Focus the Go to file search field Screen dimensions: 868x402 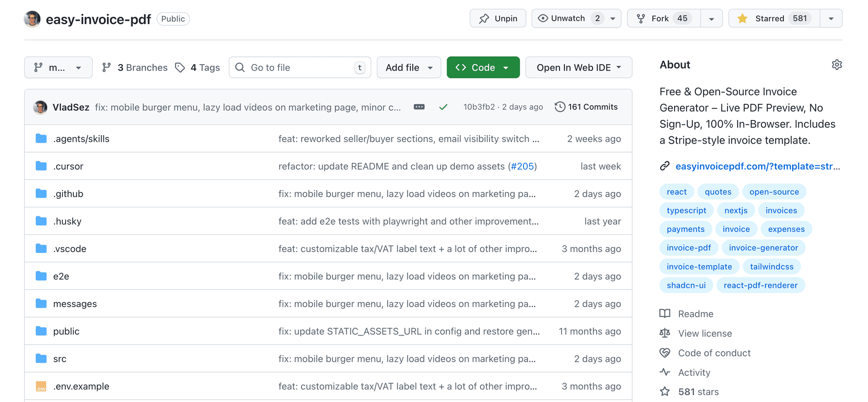point(300,67)
